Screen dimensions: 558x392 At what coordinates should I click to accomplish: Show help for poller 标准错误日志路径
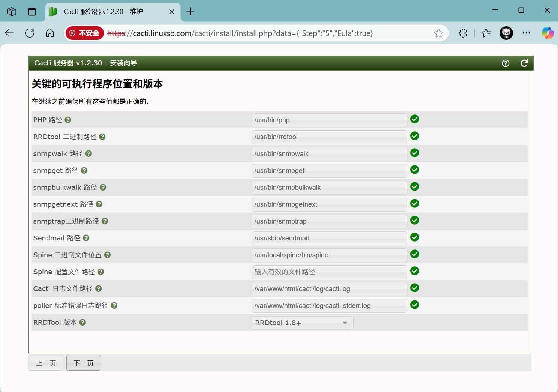(114, 305)
